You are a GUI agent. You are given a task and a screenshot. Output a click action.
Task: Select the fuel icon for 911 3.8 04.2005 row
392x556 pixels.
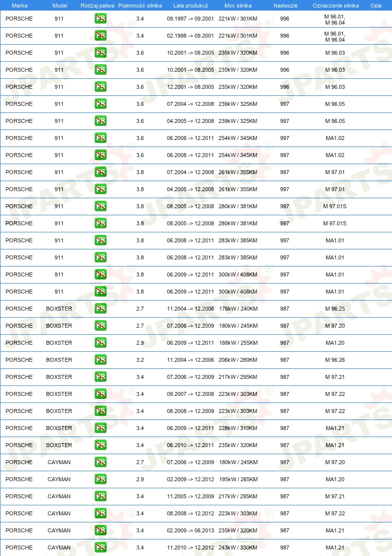coord(101,189)
